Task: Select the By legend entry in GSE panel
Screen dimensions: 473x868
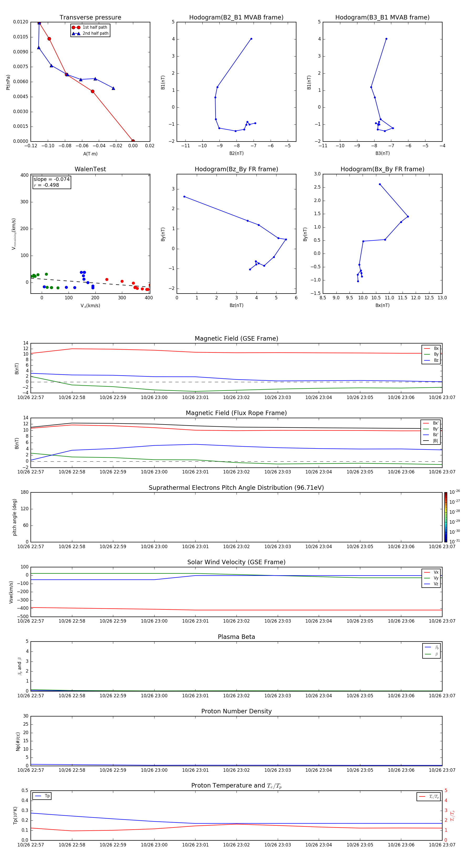Action: 431,354
